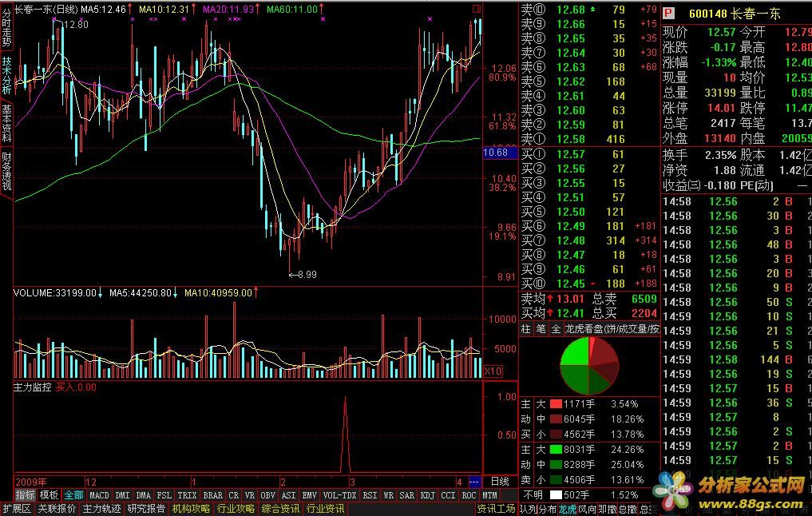Open the 研究报告 link
This screenshot has width=812, height=516.
pyautogui.click(x=146, y=508)
